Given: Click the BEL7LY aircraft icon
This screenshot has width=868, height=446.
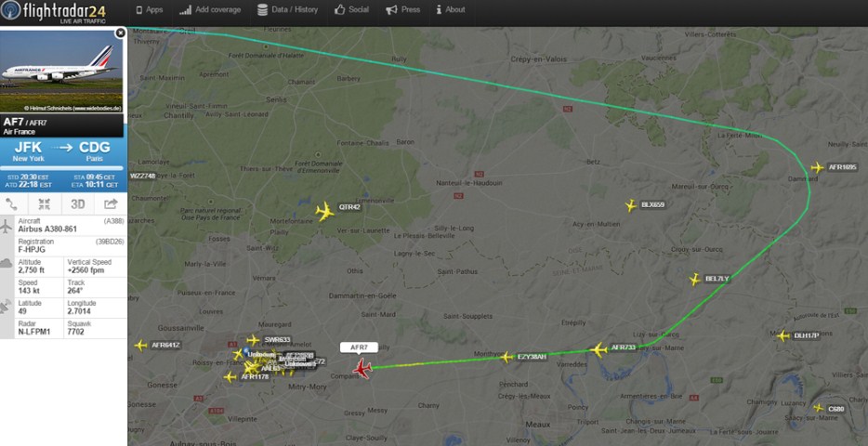Looking at the screenshot, I should (695, 280).
